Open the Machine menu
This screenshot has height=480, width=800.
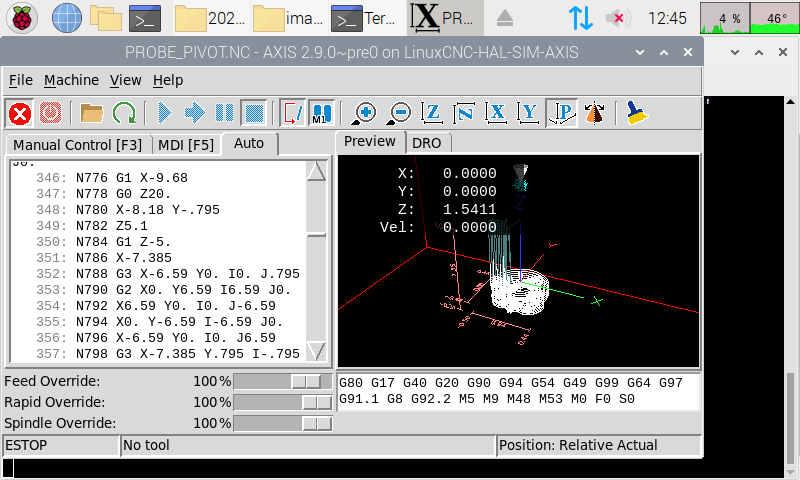click(x=71, y=80)
